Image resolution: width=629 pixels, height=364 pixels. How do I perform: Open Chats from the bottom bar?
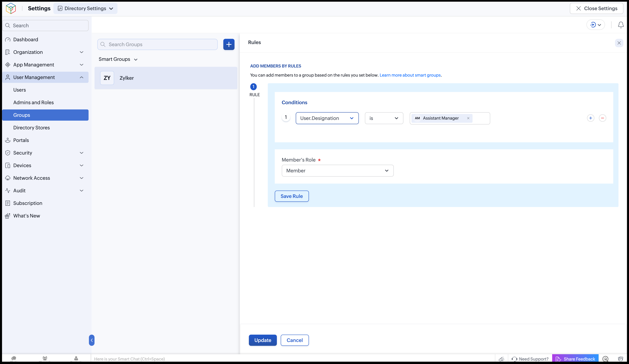pos(14,359)
